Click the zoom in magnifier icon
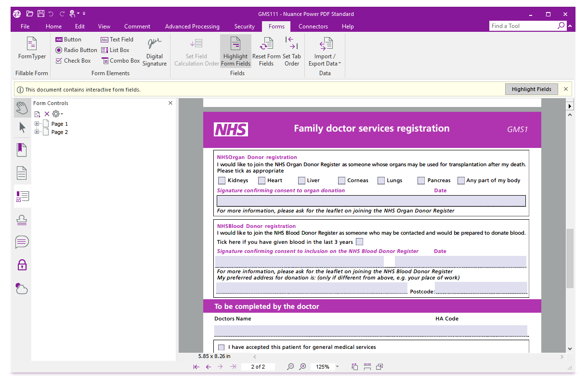 tap(302, 367)
